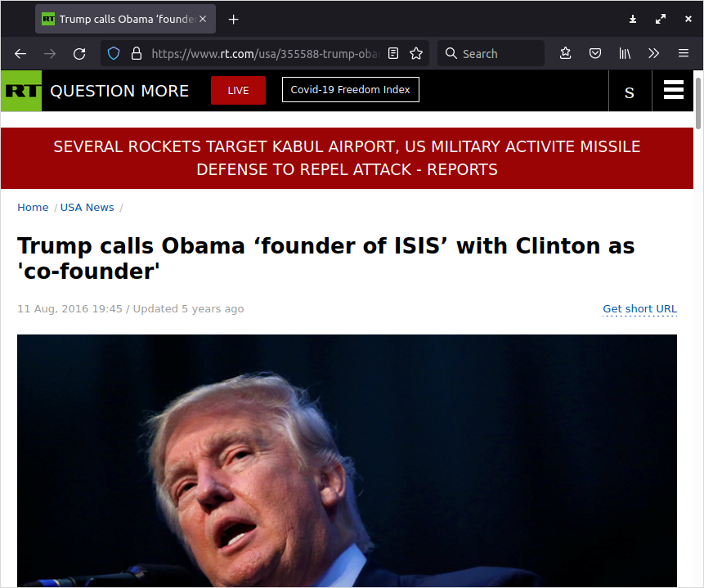Expand more toolbar tools chevron
Screen dimensions: 704x588
click(654, 54)
